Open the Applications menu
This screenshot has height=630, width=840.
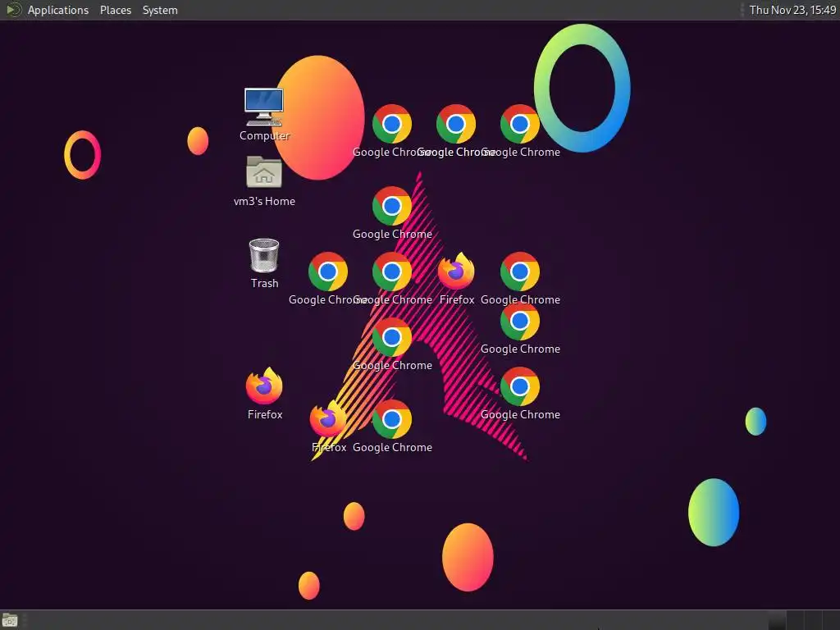tap(58, 10)
